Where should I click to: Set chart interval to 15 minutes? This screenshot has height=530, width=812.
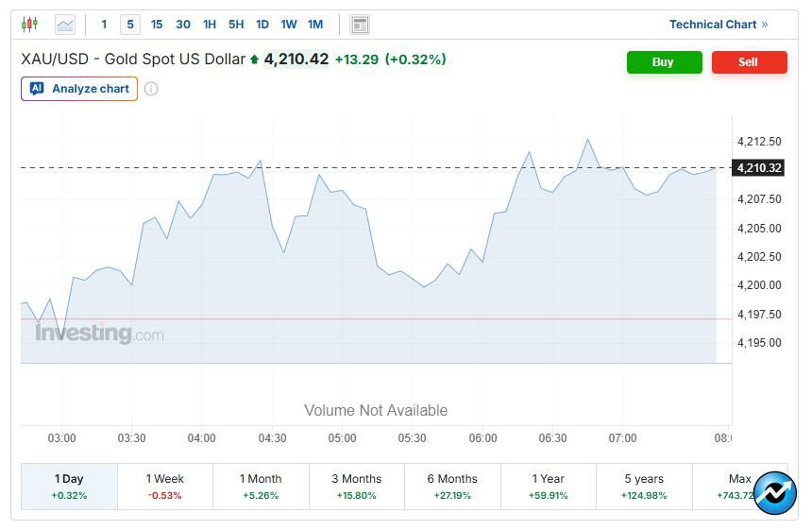(157, 25)
